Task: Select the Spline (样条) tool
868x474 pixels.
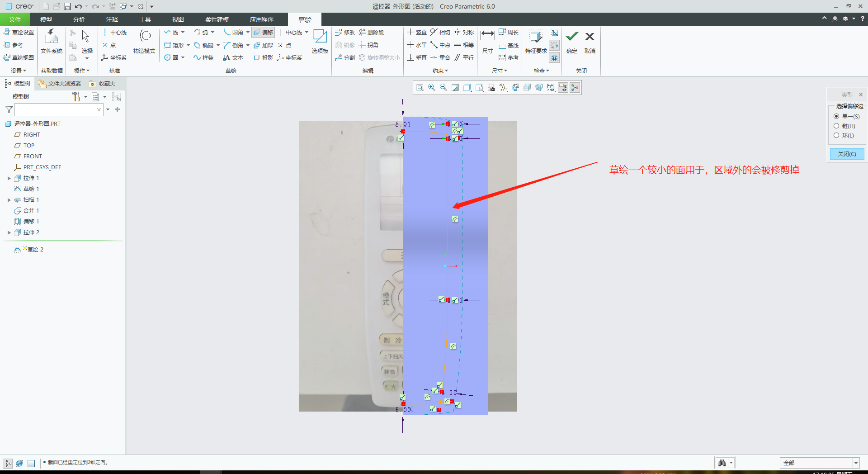Action: click(x=203, y=58)
